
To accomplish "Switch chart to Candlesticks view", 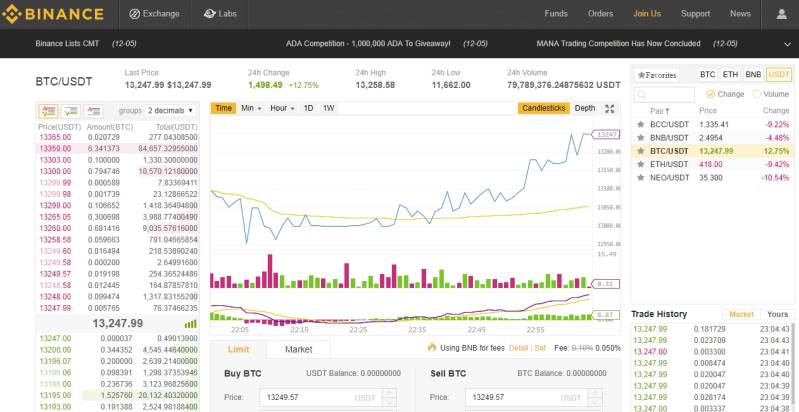I will click(x=544, y=108).
